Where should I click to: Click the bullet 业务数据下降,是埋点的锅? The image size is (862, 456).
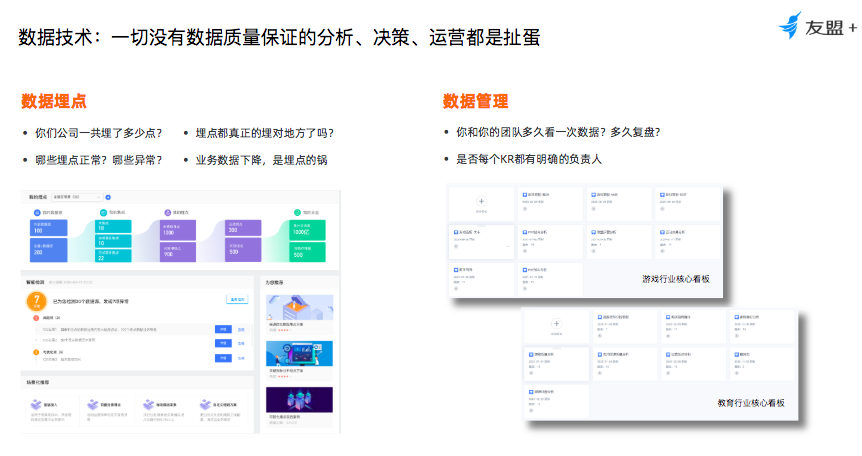click(x=261, y=160)
